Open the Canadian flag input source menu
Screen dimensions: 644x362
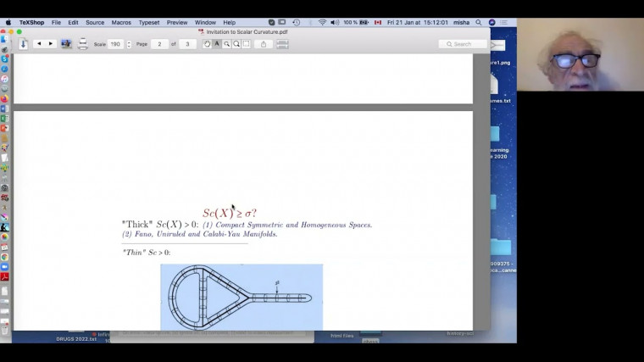click(378, 23)
